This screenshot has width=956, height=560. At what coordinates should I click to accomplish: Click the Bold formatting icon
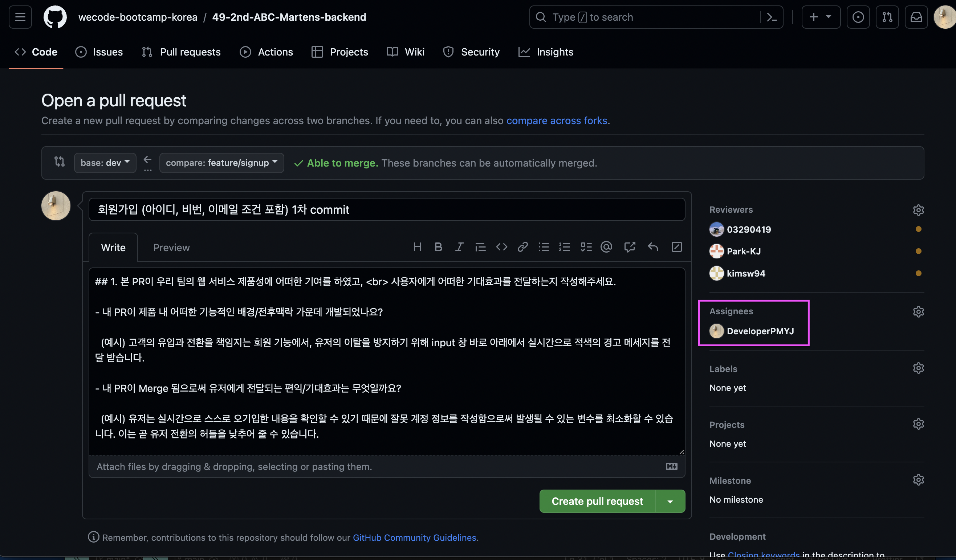[x=438, y=247]
